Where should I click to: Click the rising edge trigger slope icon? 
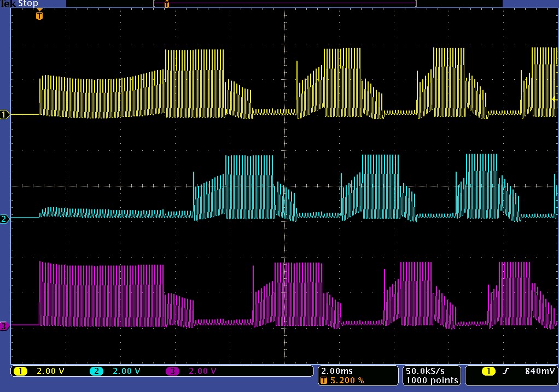[x=505, y=371]
